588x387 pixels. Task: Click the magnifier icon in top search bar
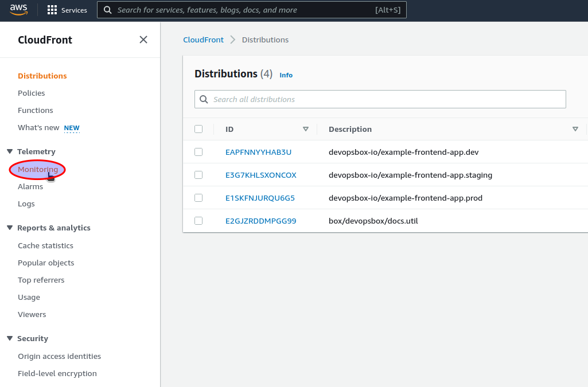[x=107, y=9]
